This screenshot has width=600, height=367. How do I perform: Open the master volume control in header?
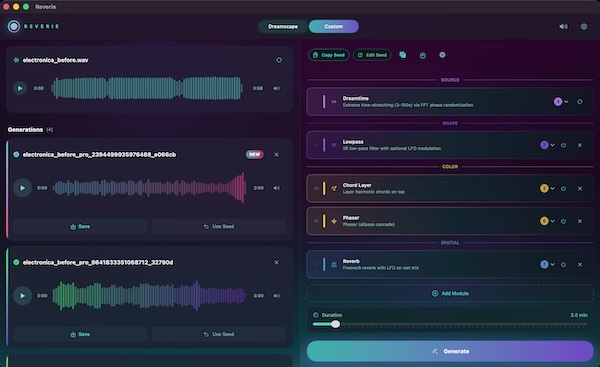563,26
